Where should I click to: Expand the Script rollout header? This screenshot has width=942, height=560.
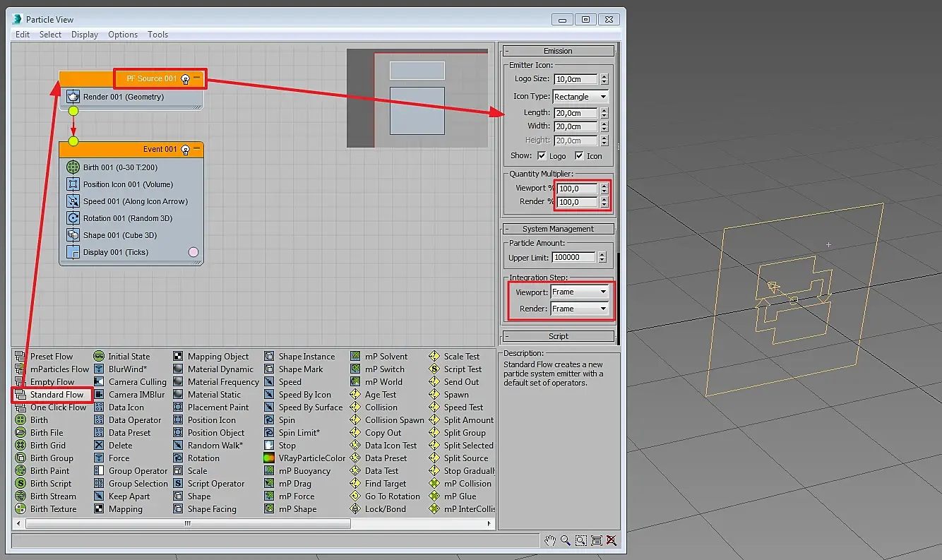point(557,336)
